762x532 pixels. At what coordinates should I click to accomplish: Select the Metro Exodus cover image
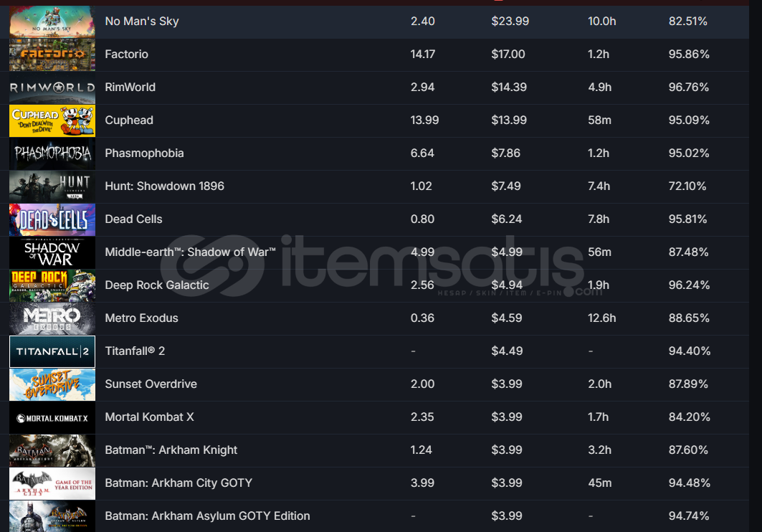(52, 319)
